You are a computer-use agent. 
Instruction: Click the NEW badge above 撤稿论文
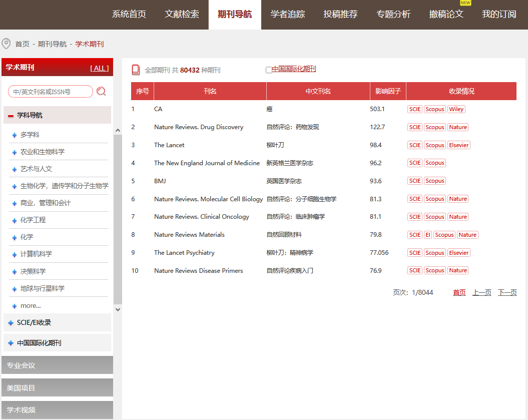coord(465,3)
